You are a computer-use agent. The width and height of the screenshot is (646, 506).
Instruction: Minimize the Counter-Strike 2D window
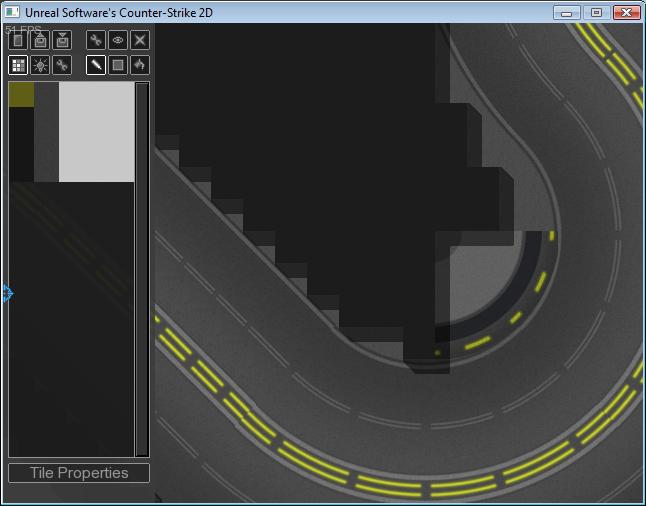point(567,13)
